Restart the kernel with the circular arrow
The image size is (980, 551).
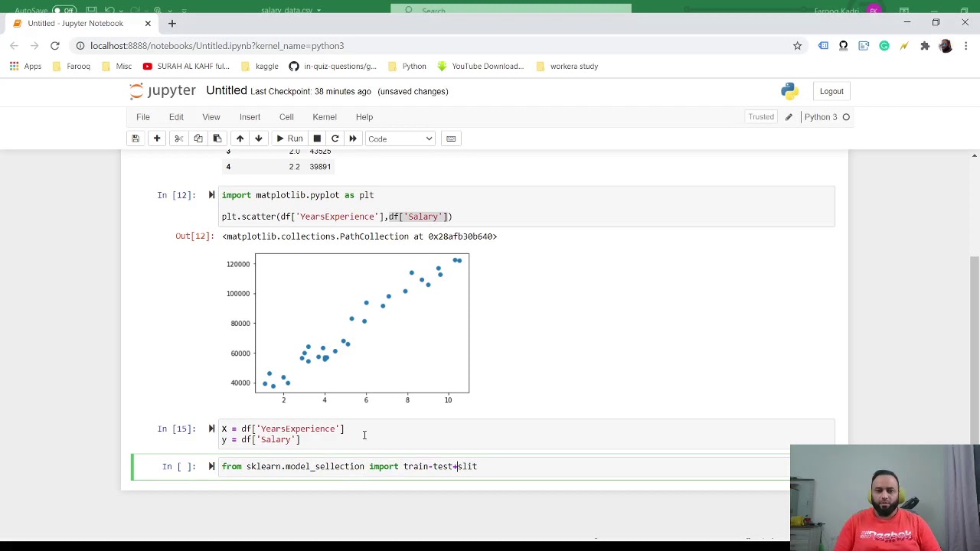(335, 139)
